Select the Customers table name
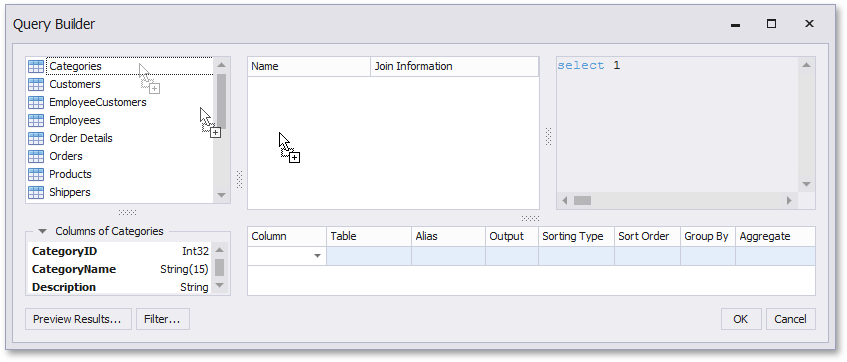 [75, 84]
